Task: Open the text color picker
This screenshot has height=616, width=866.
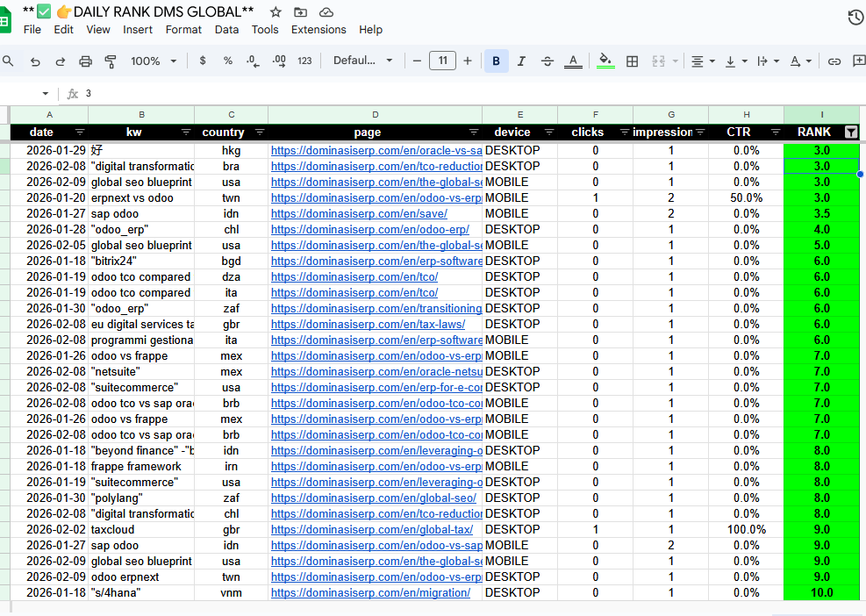Action: [x=573, y=61]
